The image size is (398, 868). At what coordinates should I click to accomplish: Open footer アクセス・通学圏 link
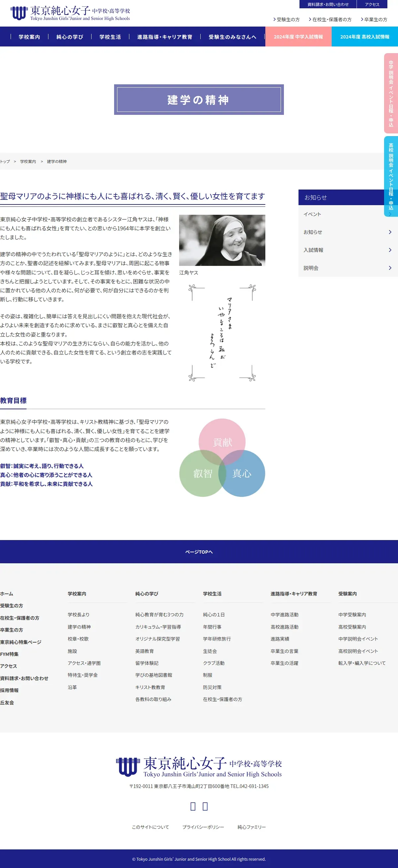tap(84, 663)
